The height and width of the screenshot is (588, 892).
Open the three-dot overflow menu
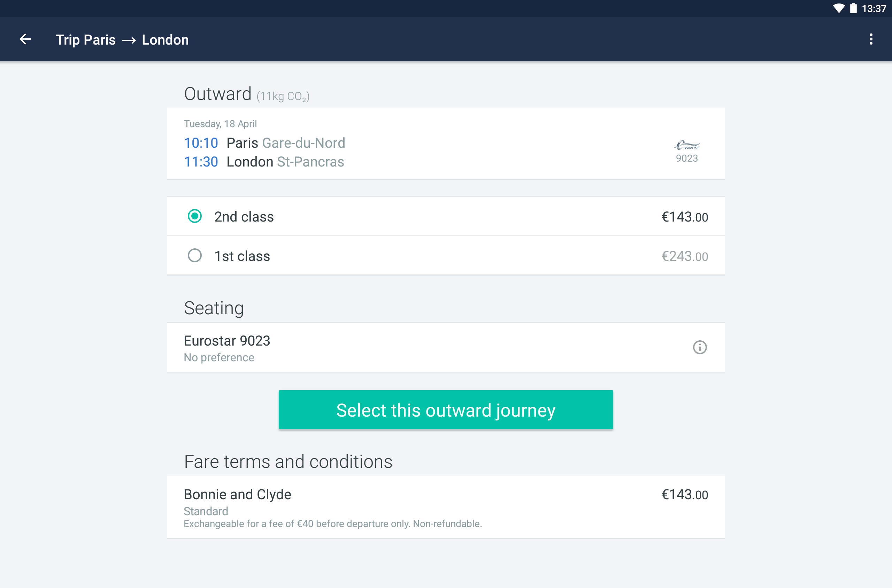tap(871, 39)
